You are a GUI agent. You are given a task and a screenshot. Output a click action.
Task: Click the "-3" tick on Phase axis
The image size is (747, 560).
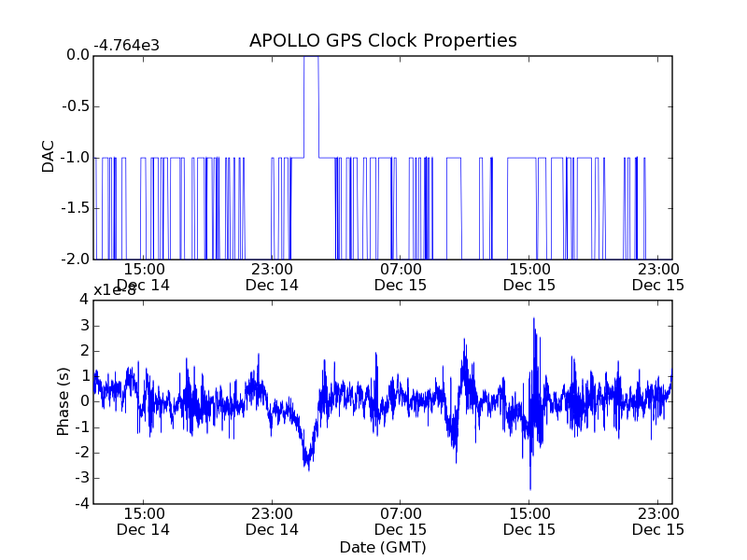tap(82, 478)
